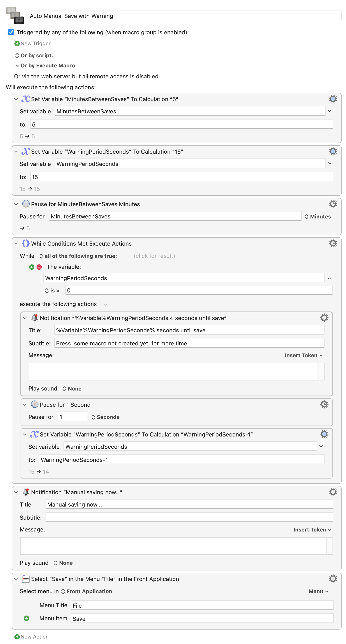Viewport: 346px width, 644px height.
Task: Collapse the 'Manual saving now...' Notification action
Action: (16, 492)
